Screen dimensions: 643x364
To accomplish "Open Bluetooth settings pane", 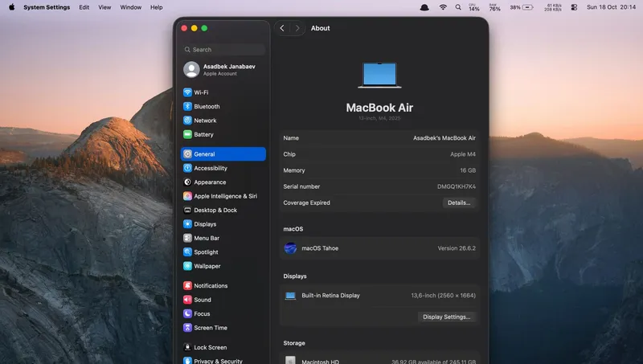I will tap(223, 106).
